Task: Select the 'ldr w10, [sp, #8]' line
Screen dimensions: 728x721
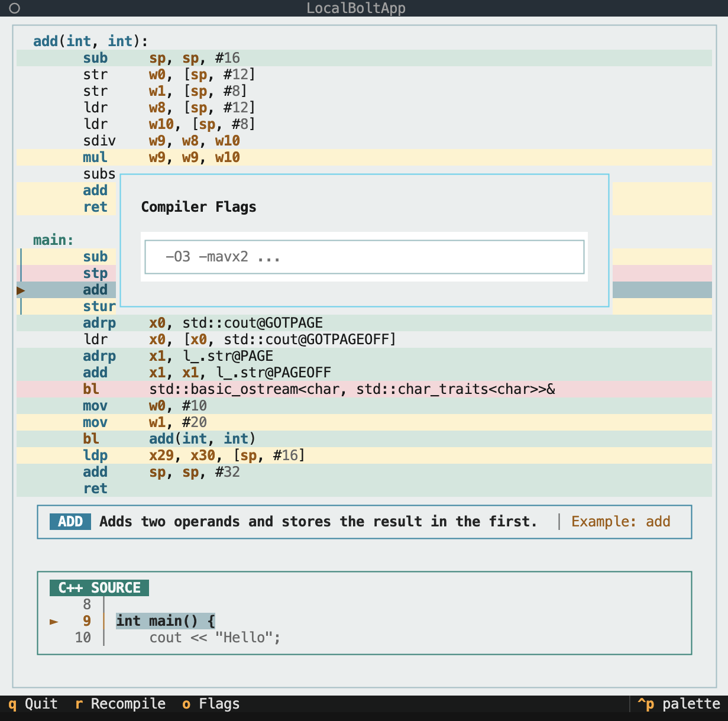Action: 364,124
